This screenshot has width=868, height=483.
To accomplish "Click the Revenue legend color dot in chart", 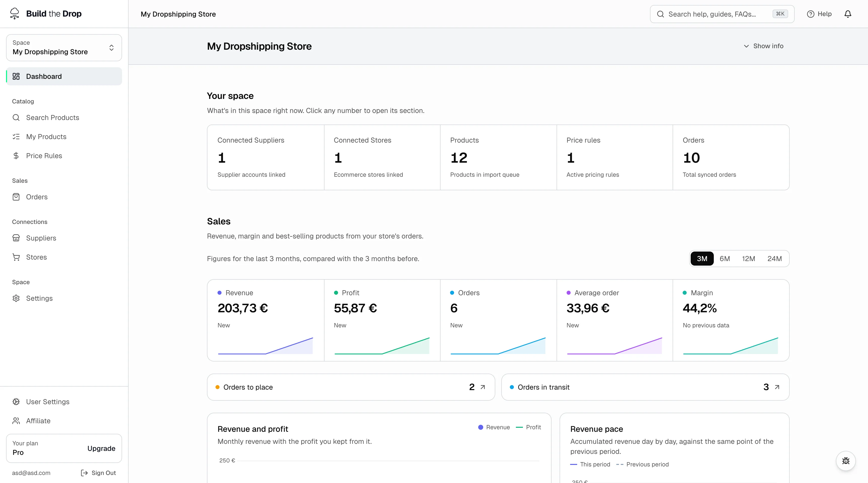I will pyautogui.click(x=480, y=427).
